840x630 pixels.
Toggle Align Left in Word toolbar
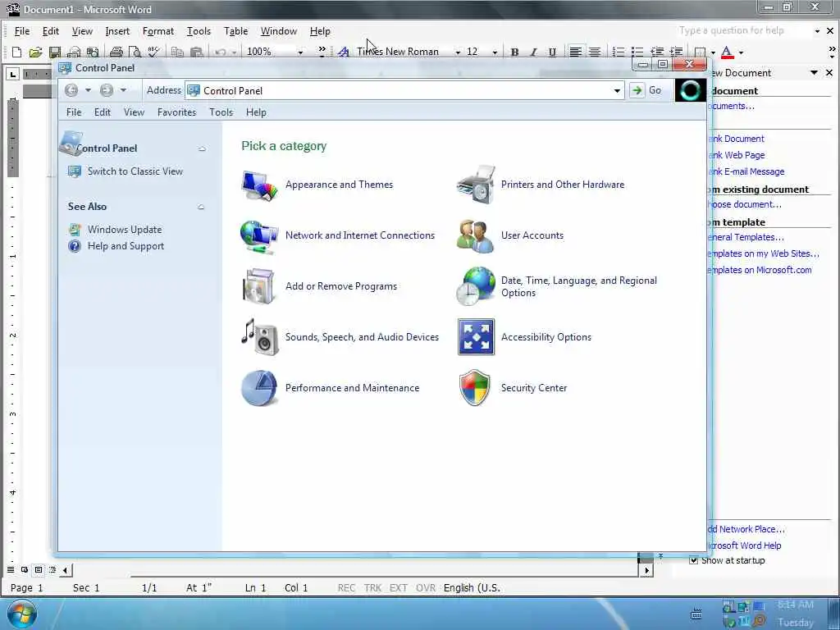tap(575, 52)
